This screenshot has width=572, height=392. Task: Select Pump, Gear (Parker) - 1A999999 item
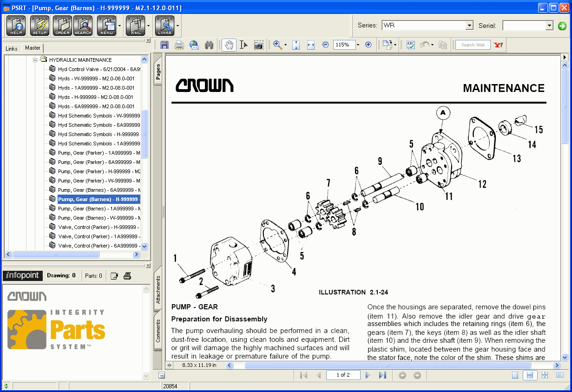[x=99, y=153]
